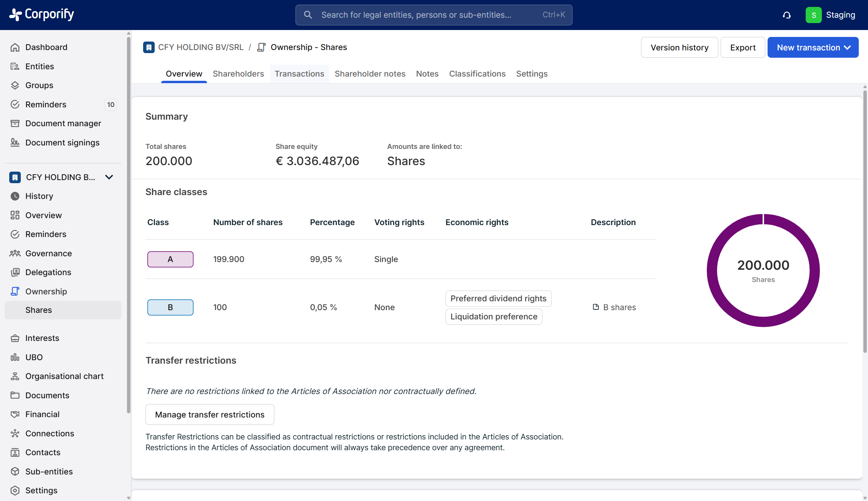Expand the New transaction dropdown
Screen dimensions: 868x501
pyautogui.click(x=813, y=47)
